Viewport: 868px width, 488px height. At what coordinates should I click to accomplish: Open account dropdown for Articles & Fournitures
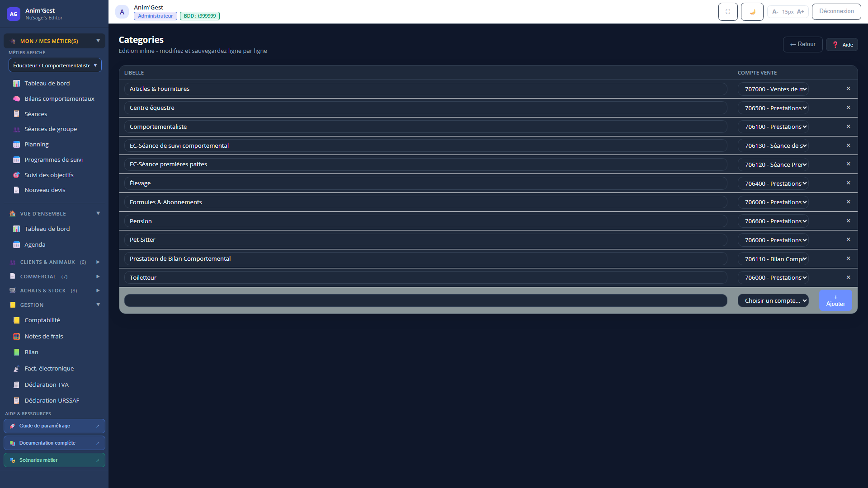tap(773, 89)
